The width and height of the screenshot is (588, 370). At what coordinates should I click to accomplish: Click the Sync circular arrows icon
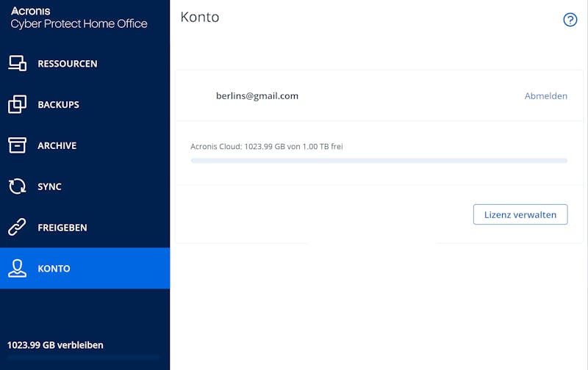pyautogui.click(x=17, y=186)
